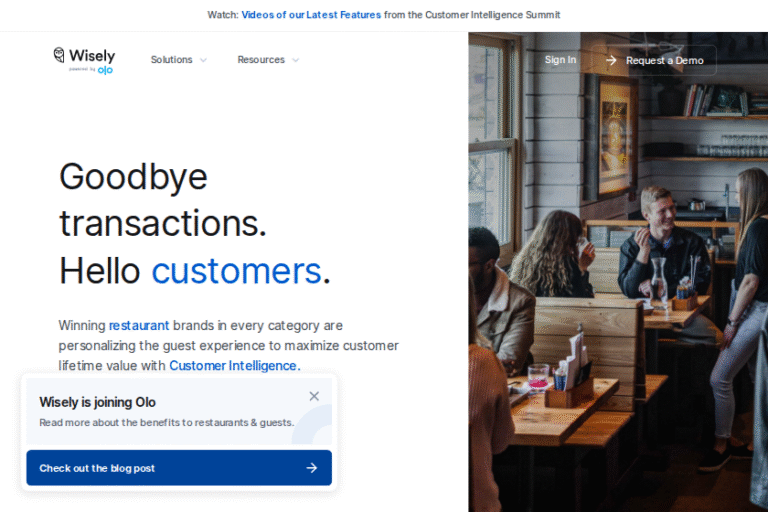Viewport: 768px width, 512px height.
Task: Close the Wisely is joining Olo popup
Action: pyautogui.click(x=314, y=396)
